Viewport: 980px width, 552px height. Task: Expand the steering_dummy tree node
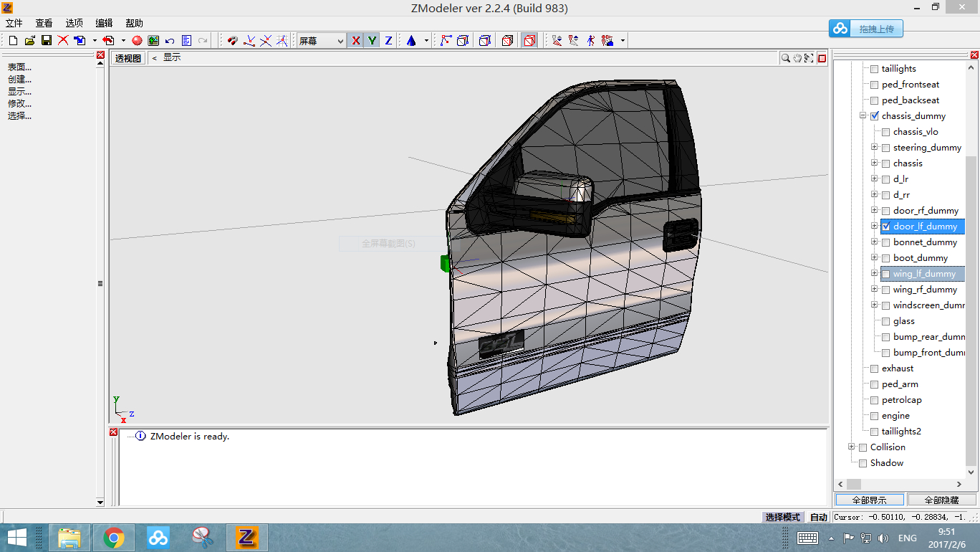(874, 148)
